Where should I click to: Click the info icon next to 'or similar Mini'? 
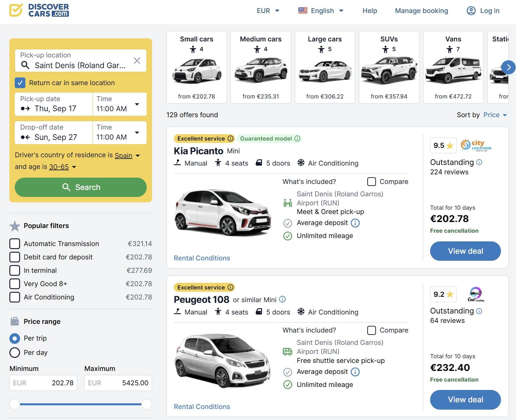coord(282,299)
